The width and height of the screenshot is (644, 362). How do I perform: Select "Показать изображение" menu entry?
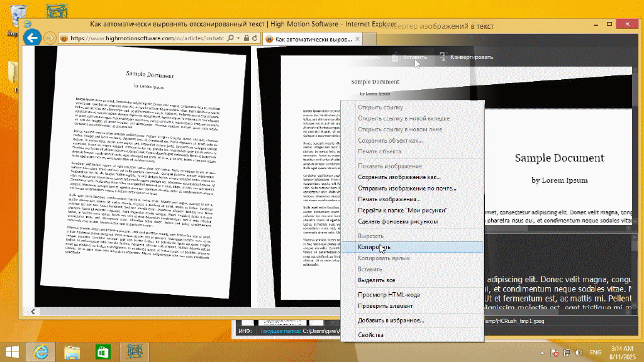click(x=390, y=166)
